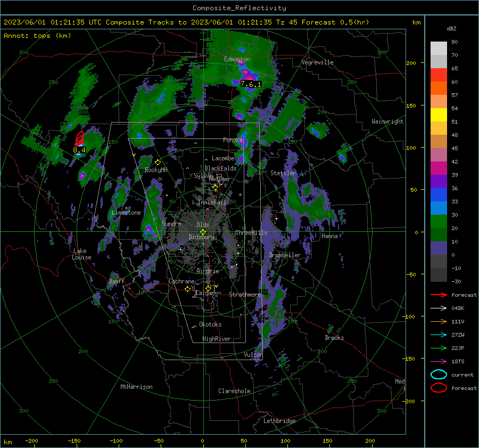Click the Okotoks city label
Image resolution: width=479 pixels, height=448 pixels.
point(210,324)
